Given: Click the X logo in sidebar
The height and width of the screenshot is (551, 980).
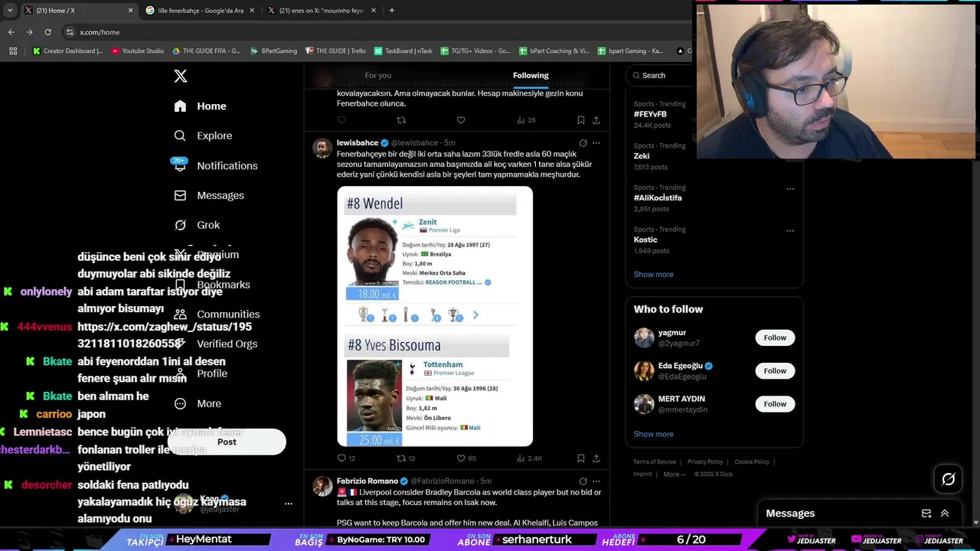Looking at the screenshot, I should tap(180, 76).
